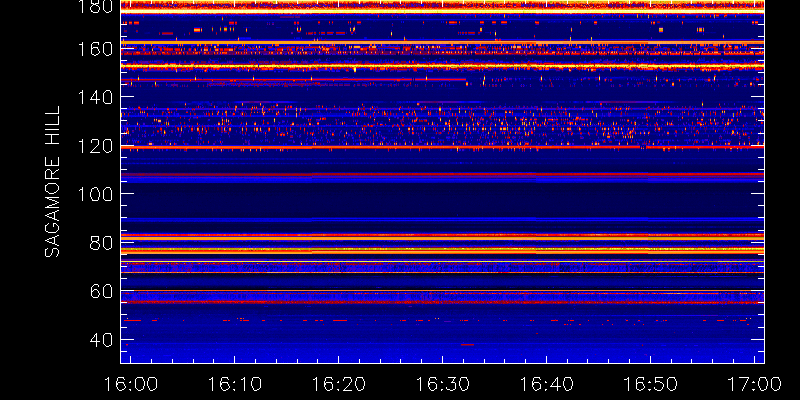This screenshot has height=400, width=800.
Task: Click the 120 frequency axis label
Action: tap(95, 146)
